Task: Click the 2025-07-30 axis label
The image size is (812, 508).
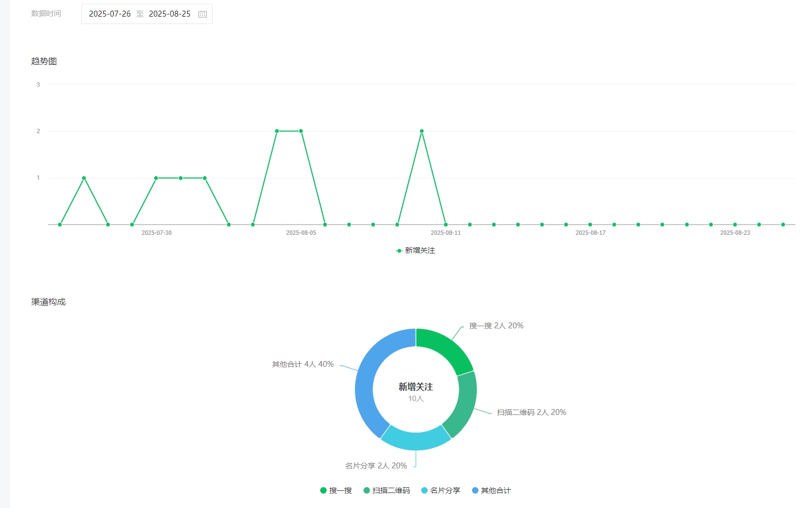Action: 157,233
